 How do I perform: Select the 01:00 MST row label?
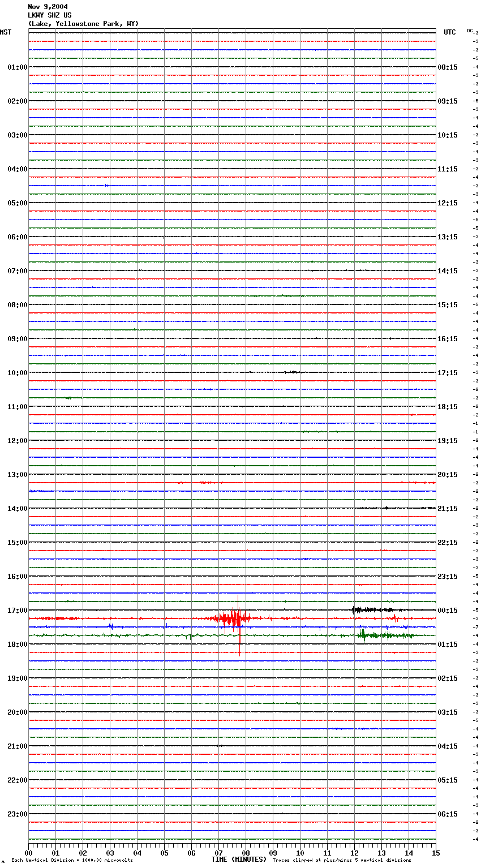(17, 67)
